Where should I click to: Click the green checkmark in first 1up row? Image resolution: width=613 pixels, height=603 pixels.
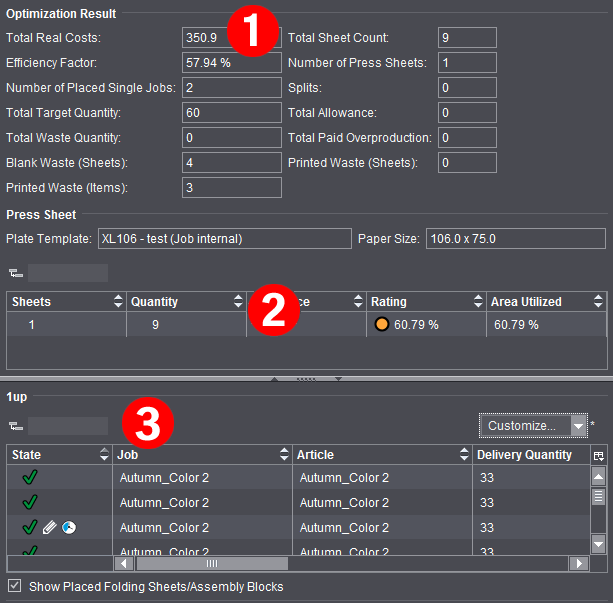click(30, 478)
